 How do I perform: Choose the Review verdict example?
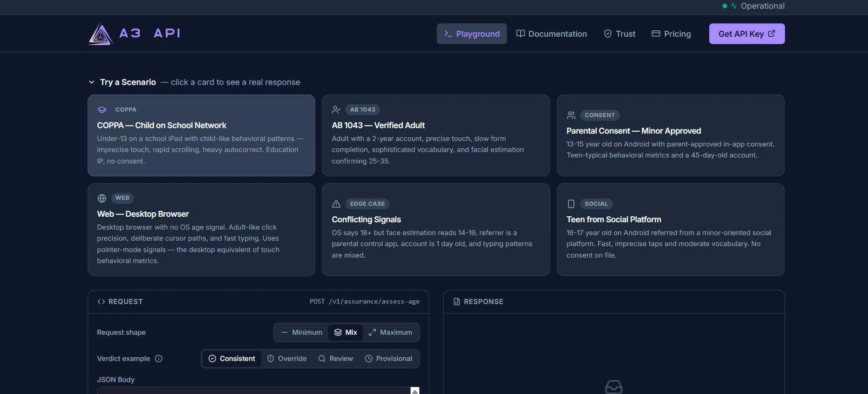coord(336,359)
